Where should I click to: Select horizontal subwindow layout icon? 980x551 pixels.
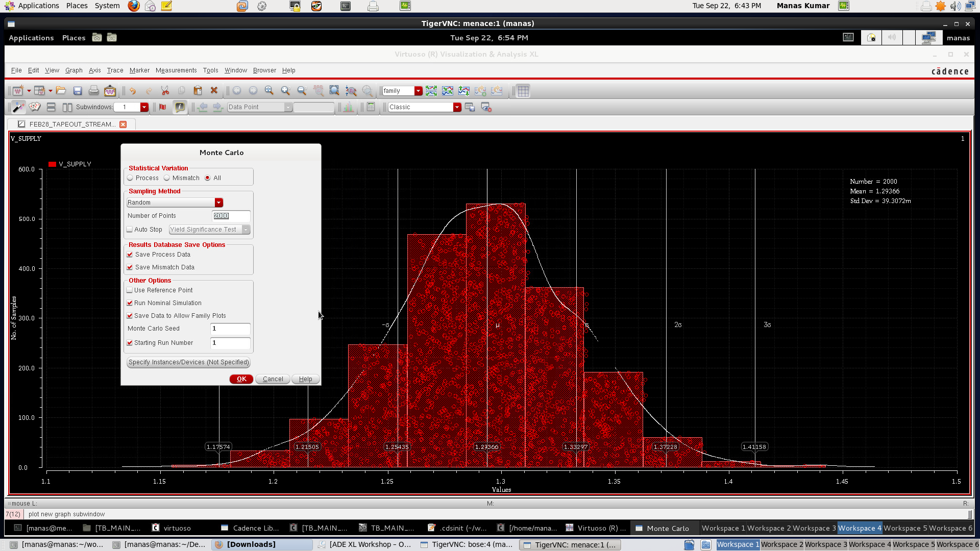51,107
